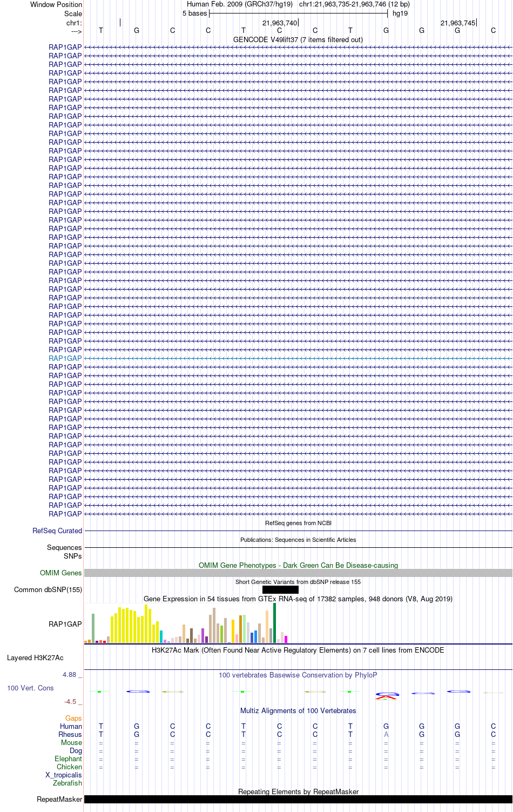
Task: Select the Rhesus alignment row label
Action: pyautogui.click(x=70, y=734)
